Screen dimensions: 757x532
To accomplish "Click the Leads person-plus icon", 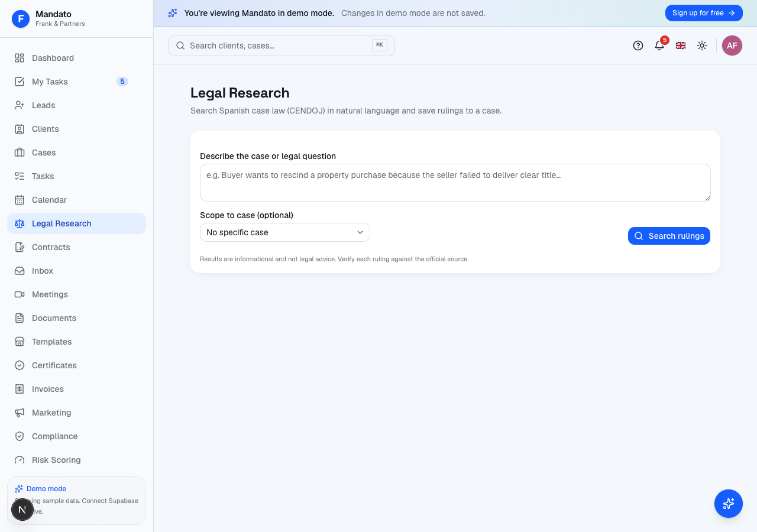I will [x=20, y=105].
